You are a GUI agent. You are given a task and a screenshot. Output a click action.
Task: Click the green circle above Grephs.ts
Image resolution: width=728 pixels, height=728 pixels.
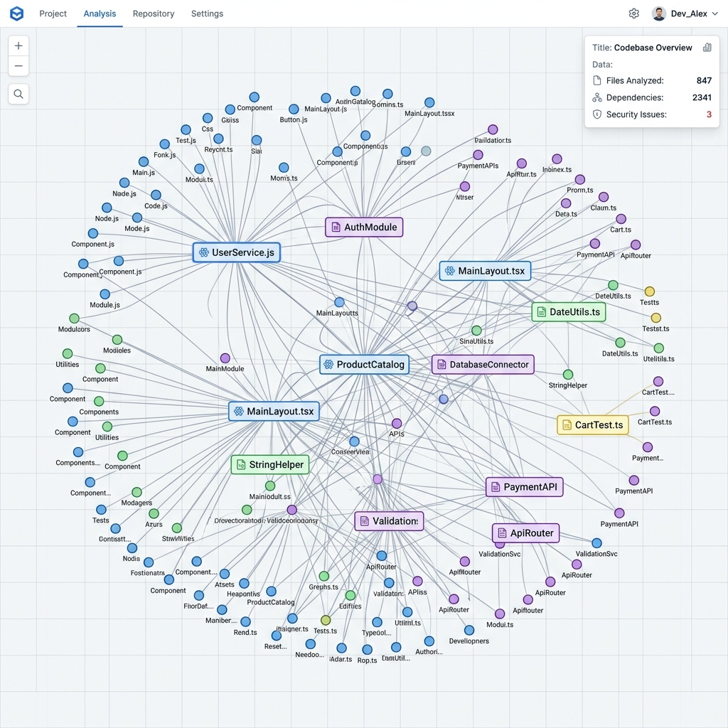point(324,576)
